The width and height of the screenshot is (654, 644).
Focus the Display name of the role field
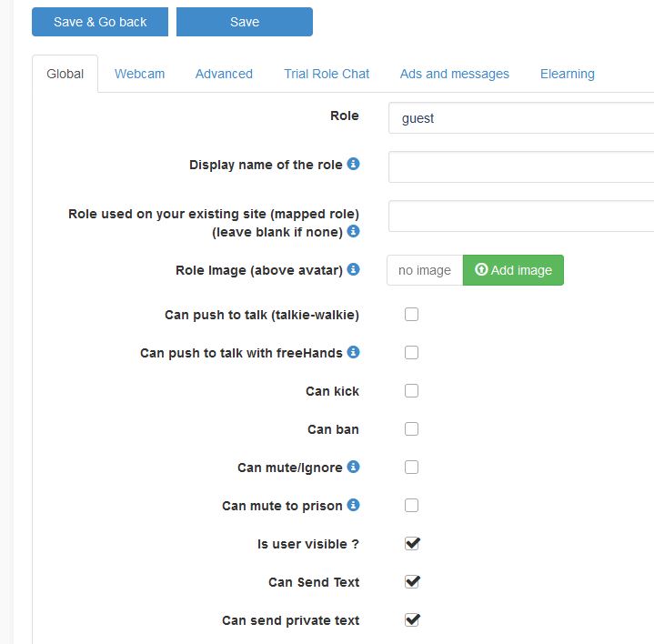521,167
